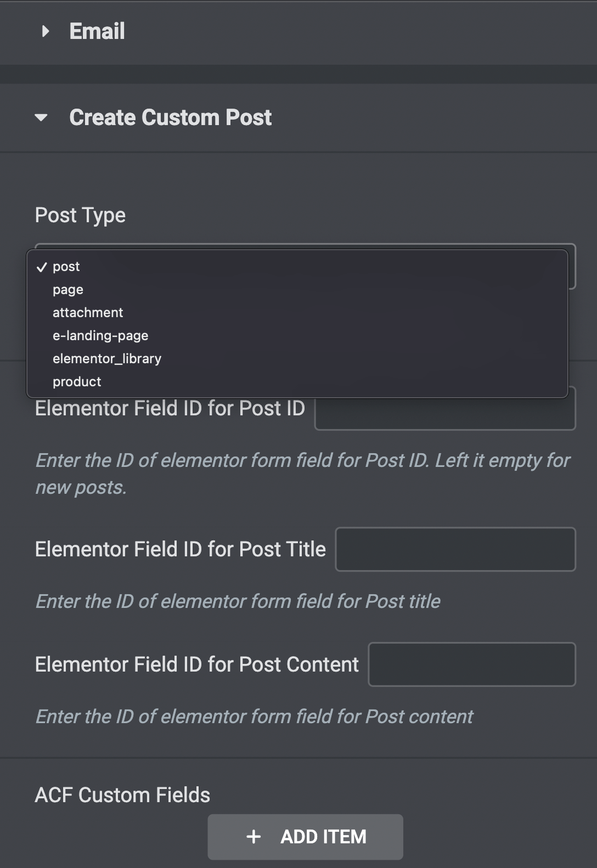Click the Email section title
This screenshot has height=868, width=597.
(97, 31)
